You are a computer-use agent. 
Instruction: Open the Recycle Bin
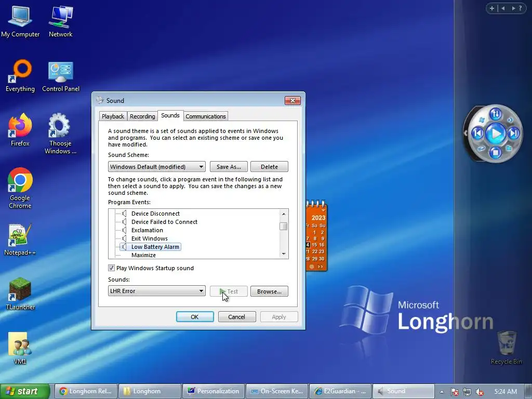506,348
